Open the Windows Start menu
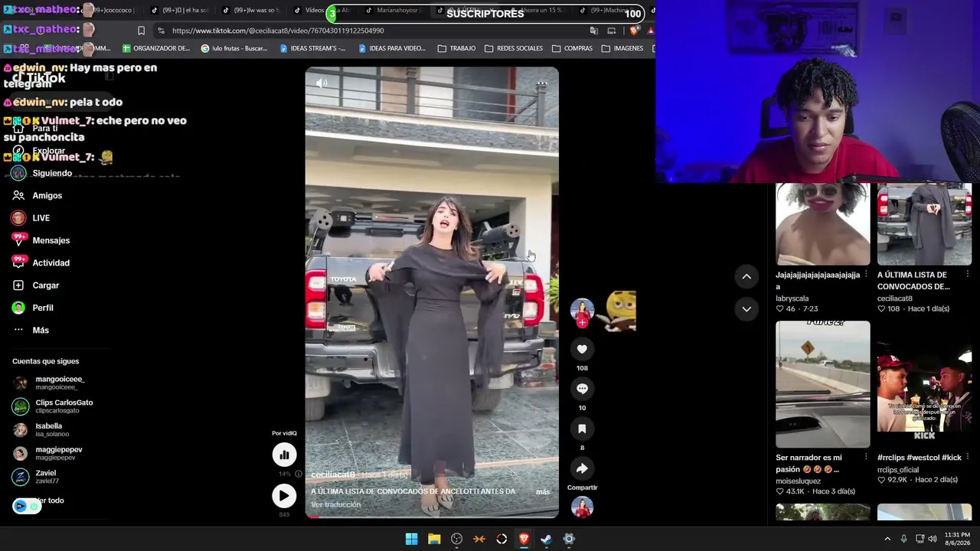Screen dimensions: 980x551 pos(411,539)
